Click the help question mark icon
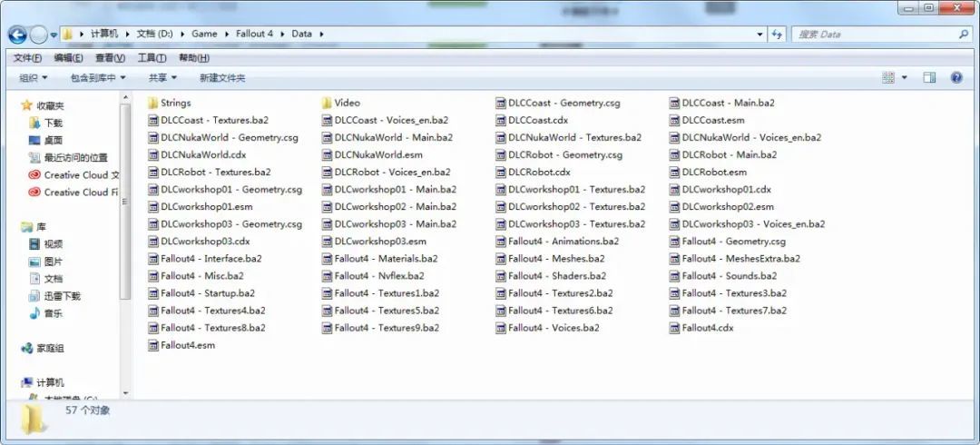The image size is (980, 445). [x=956, y=77]
